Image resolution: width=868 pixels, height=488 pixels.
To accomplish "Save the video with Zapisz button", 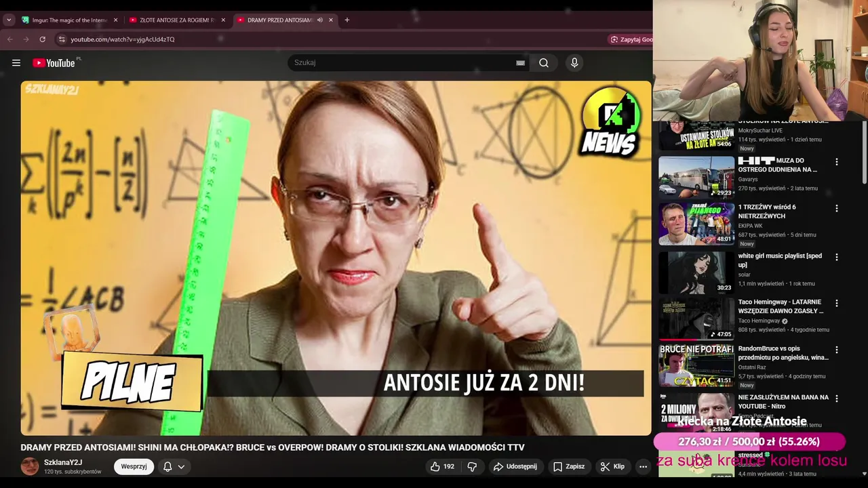I will [x=568, y=466].
